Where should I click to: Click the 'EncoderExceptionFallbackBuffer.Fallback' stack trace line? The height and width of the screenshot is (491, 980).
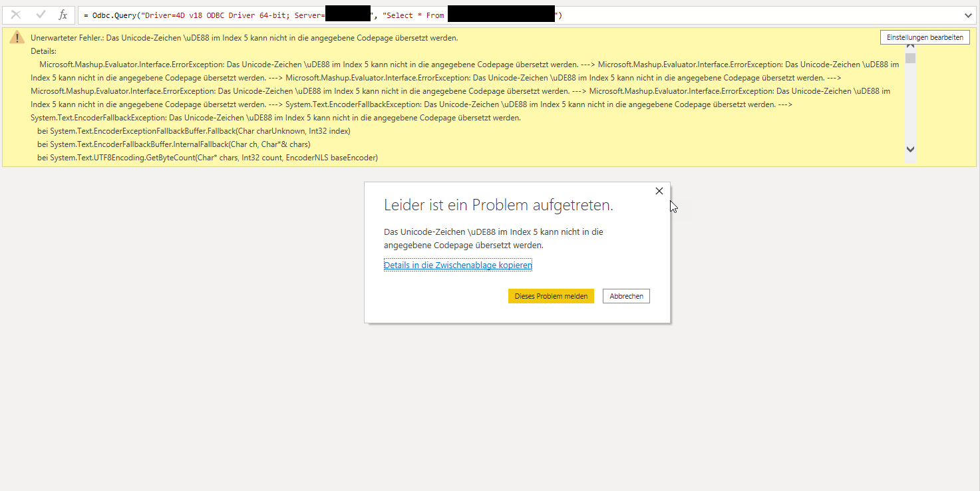tap(194, 131)
